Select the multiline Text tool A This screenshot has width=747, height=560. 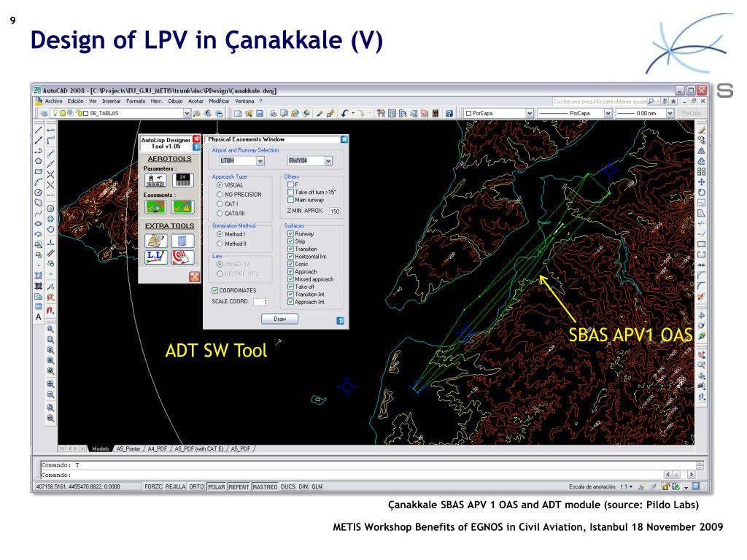coord(39,317)
